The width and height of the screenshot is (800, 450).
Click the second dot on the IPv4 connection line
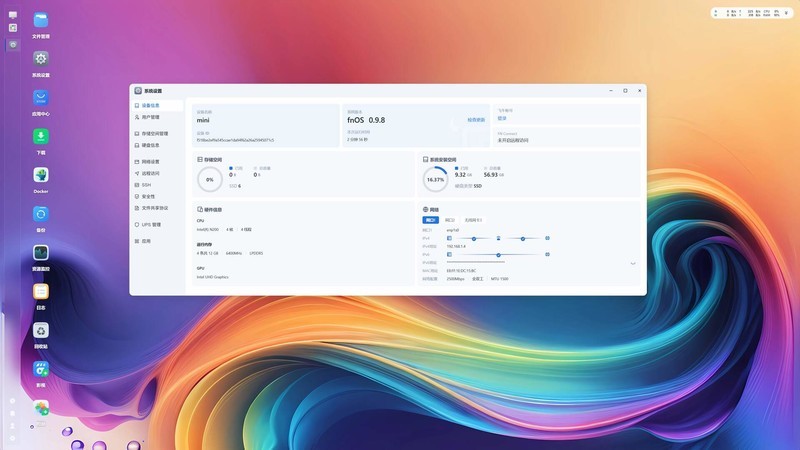point(522,239)
